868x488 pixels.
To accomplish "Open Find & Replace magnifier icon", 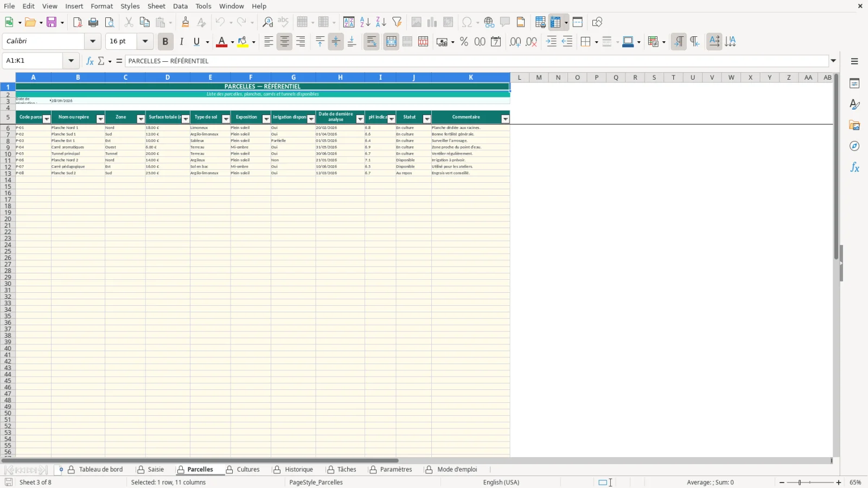I will coord(267,22).
